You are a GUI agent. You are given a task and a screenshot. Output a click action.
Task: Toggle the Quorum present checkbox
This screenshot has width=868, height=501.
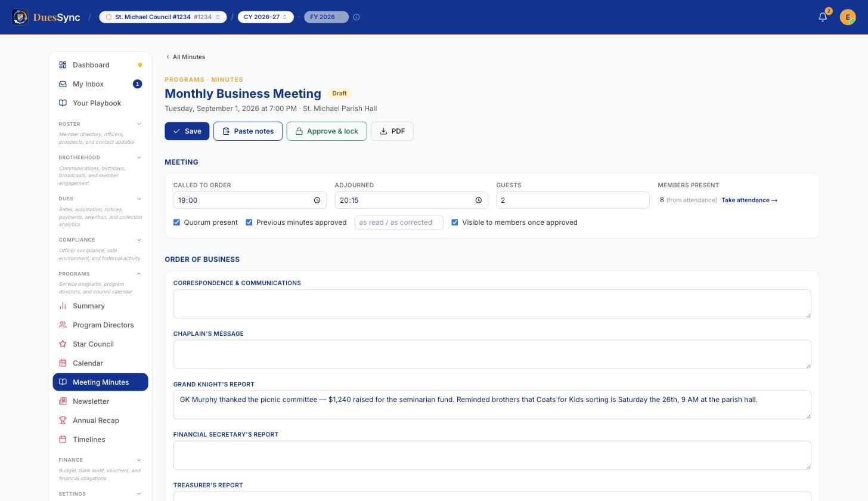[176, 222]
